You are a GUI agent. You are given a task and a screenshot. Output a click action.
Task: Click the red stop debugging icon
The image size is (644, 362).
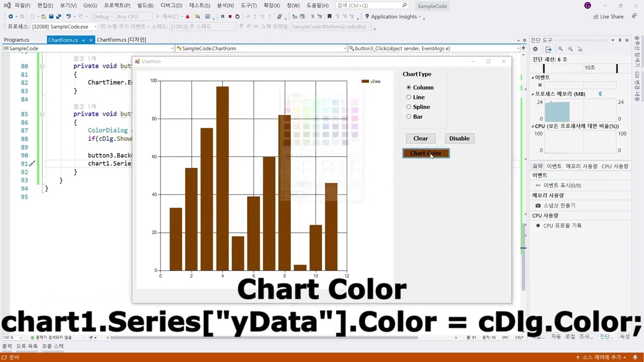point(230,17)
